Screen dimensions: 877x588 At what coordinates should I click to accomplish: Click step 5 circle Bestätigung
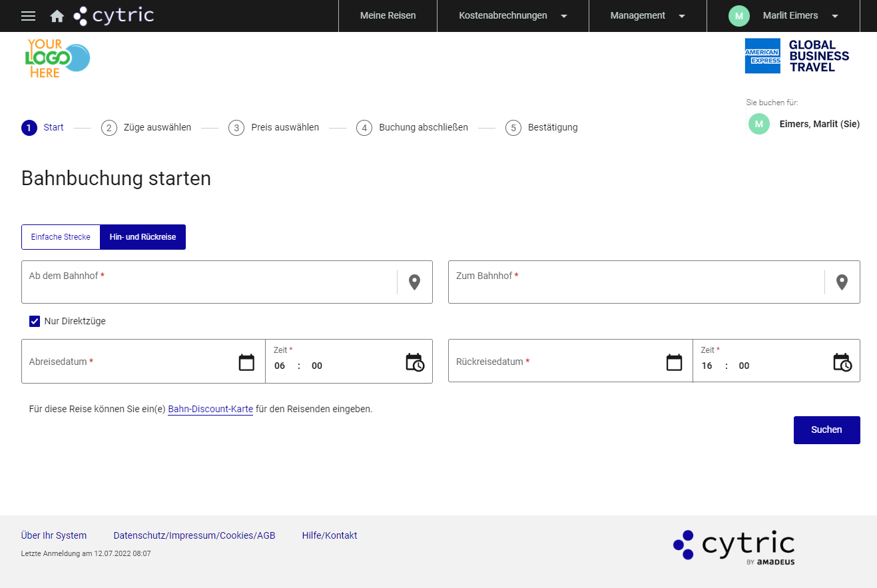pos(513,128)
